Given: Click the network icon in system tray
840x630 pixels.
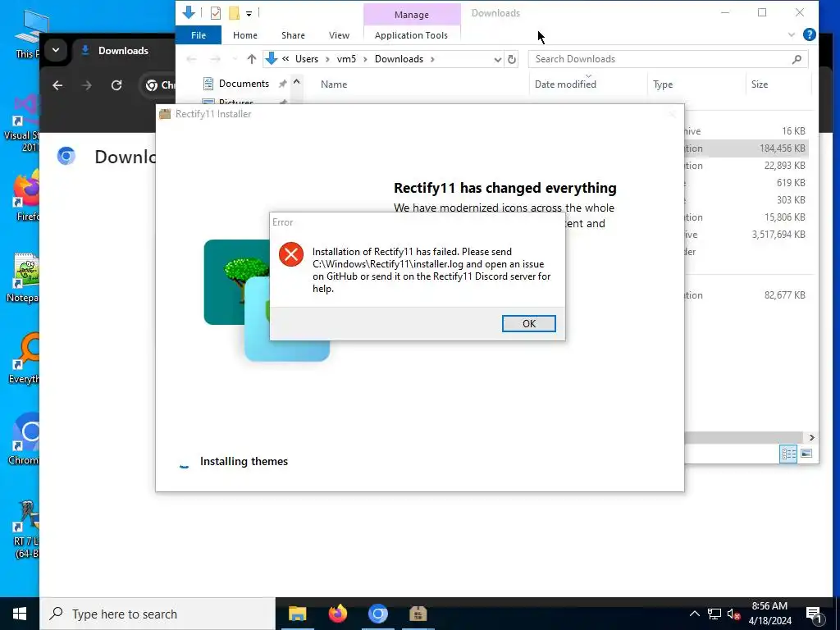Looking at the screenshot, I should [x=714, y=614].
